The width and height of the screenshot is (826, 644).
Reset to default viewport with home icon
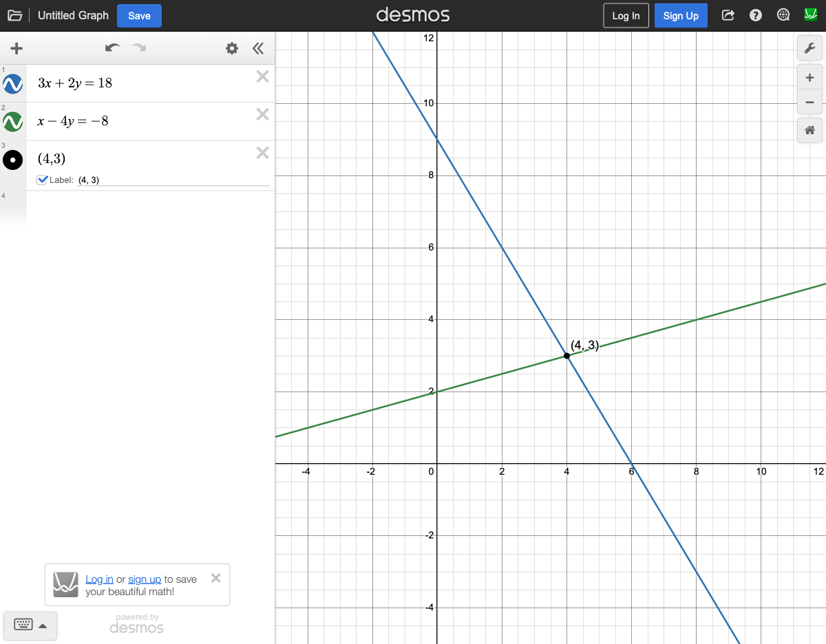pos(809,130)
